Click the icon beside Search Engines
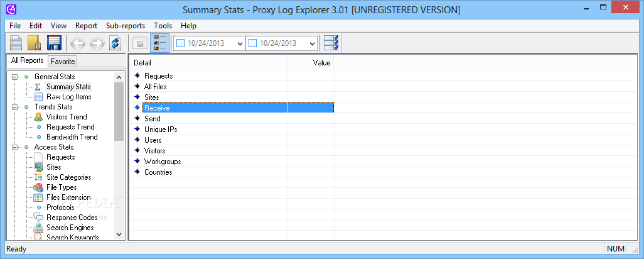Viewport: 644px width, 259px height. point(38,228)
